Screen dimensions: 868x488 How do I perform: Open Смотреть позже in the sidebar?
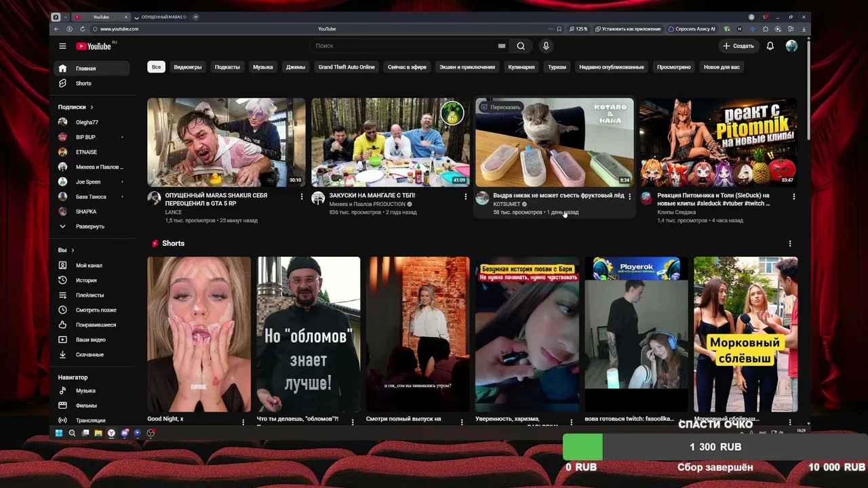92,310
